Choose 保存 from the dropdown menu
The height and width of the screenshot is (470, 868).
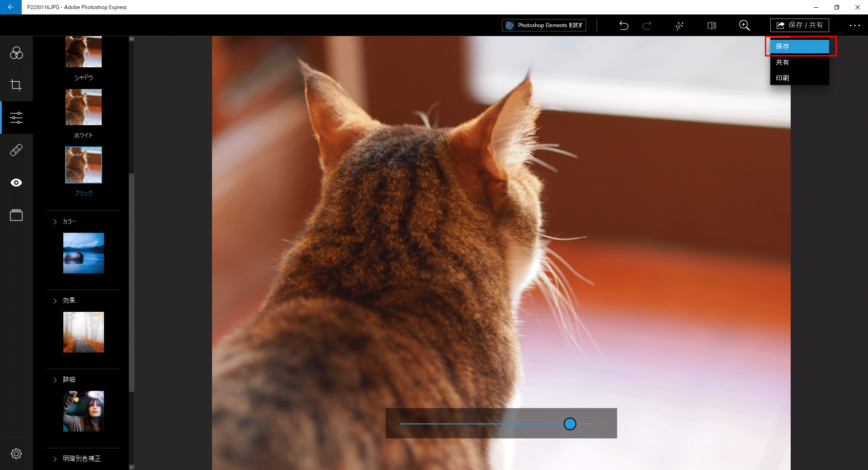click(799, 47)
